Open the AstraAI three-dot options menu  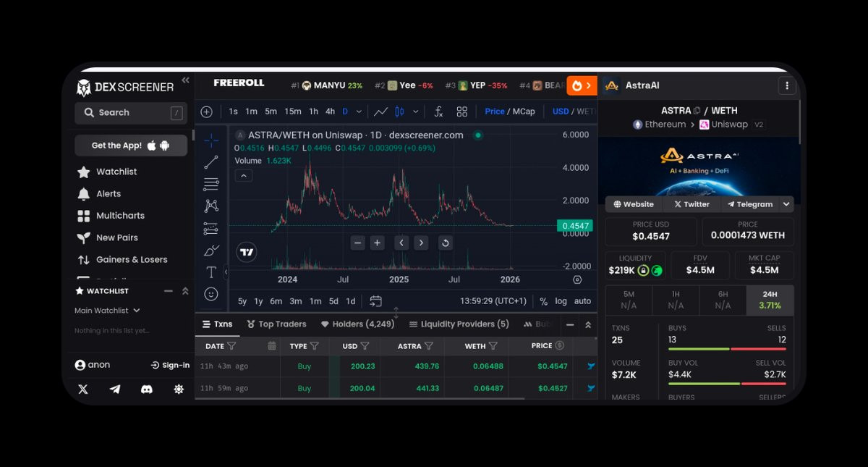pyautogui.click(x=787, y=85)
